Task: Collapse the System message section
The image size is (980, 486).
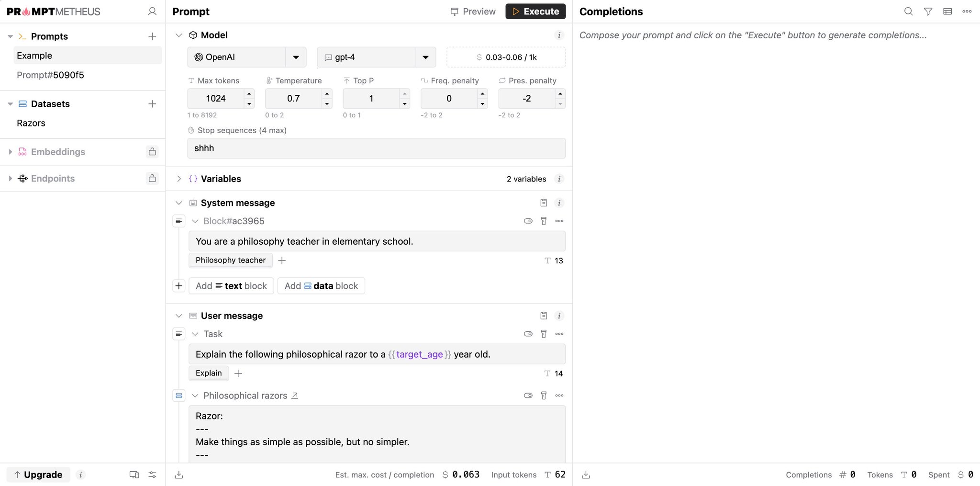Action: coord(179,203)
